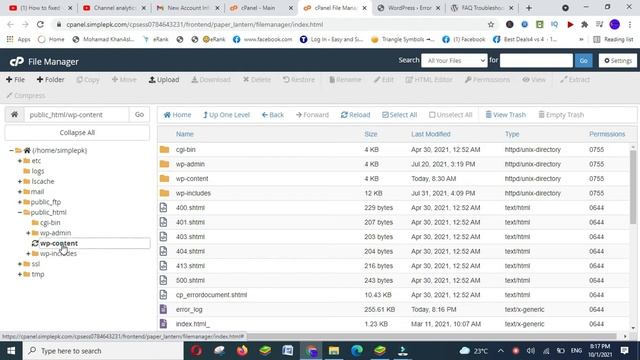Click the wp-includes folder icon in list
Image resolution: width=640 pixels, height=360 pixels.
coord(164,193)
